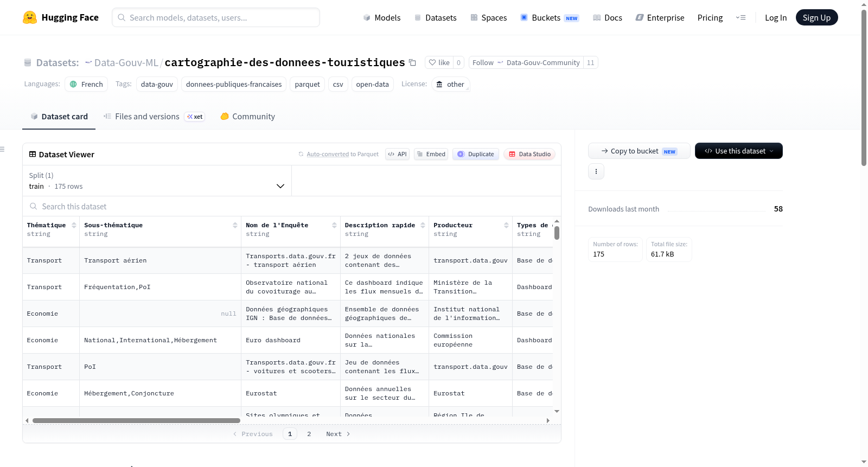Open the Community tab
Screen dimensions: 868x467
coord(247,116)
